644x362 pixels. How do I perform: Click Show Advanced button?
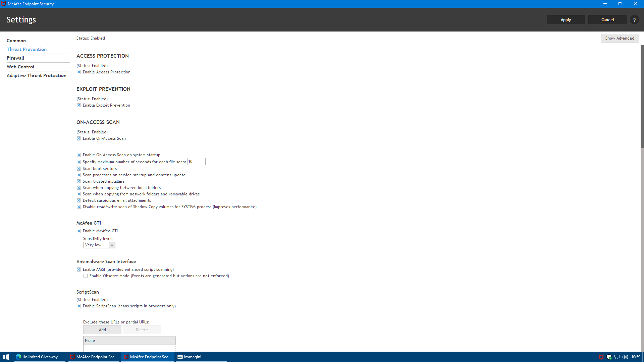tap(620, 38)
